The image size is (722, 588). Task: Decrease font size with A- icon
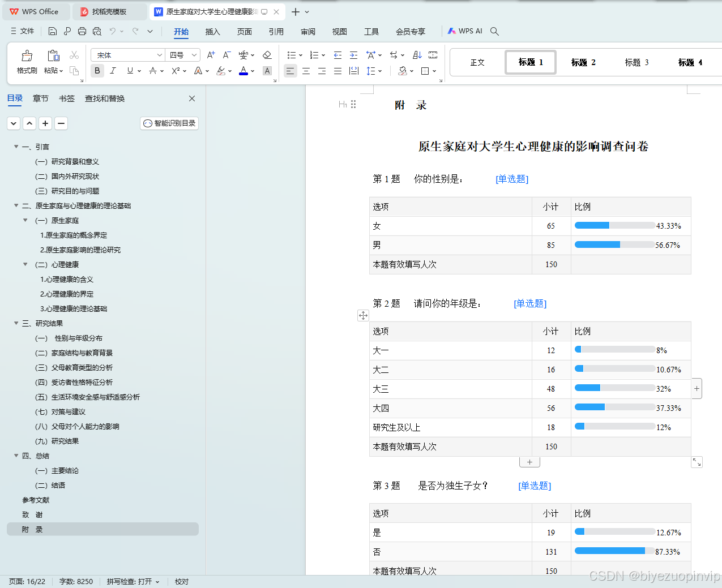click(227, 55)
